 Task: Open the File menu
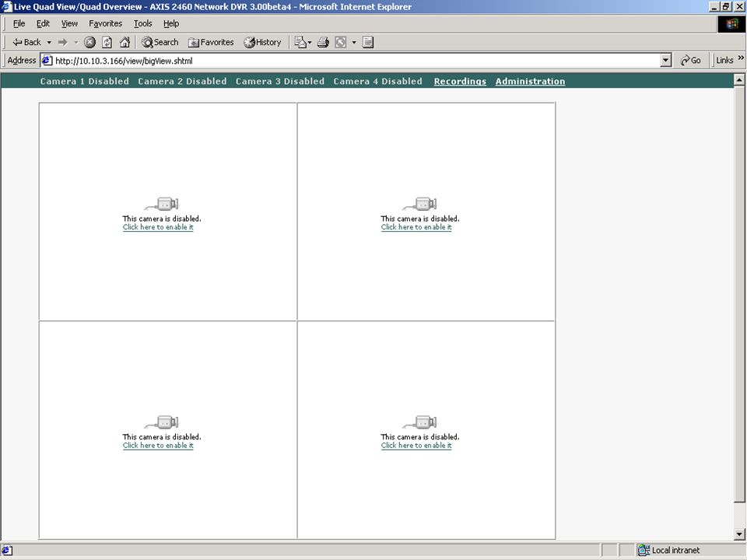[19, 23]
